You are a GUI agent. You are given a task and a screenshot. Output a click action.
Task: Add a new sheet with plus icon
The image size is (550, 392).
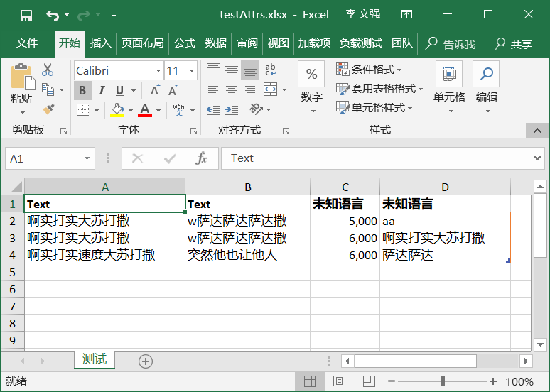point(146,361)
